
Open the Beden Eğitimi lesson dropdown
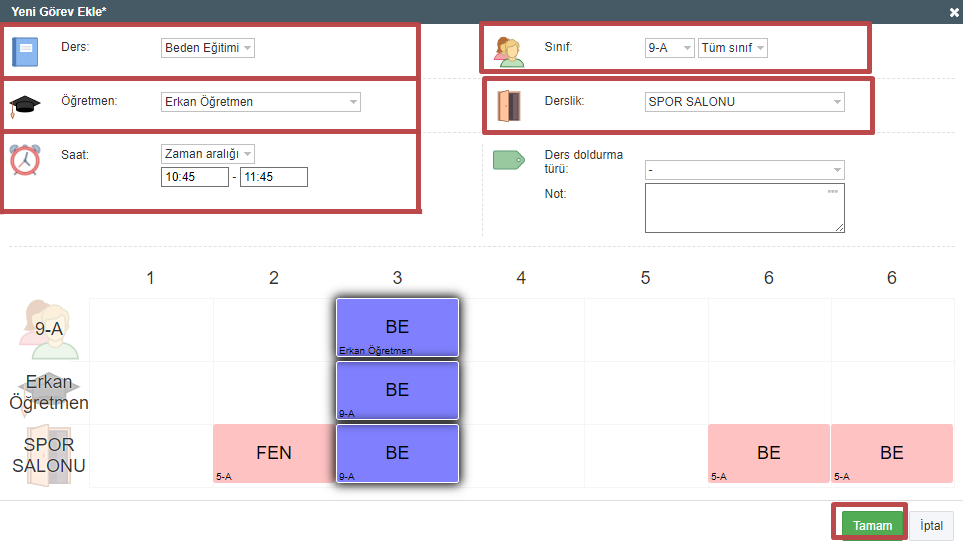point(208,48)
